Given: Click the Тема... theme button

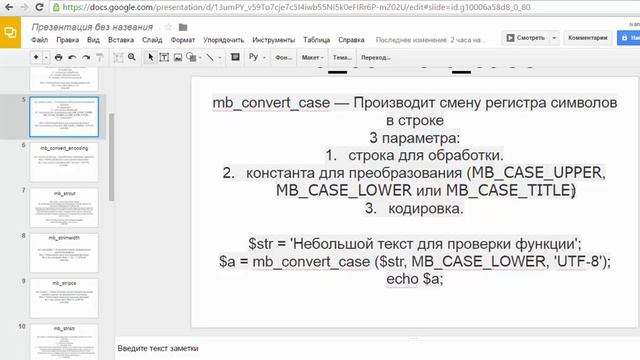Looking at the screenshot, I should click(342, 58).
